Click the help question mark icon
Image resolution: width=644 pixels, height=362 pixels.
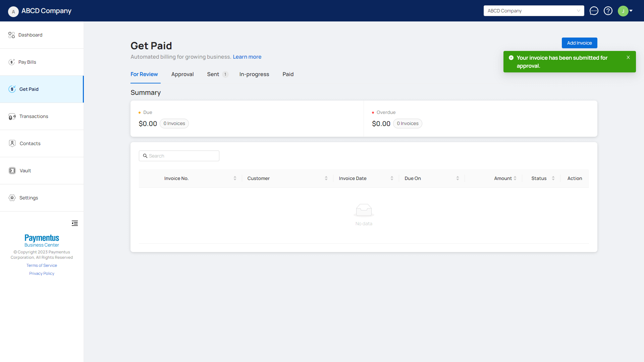(608, 11)
